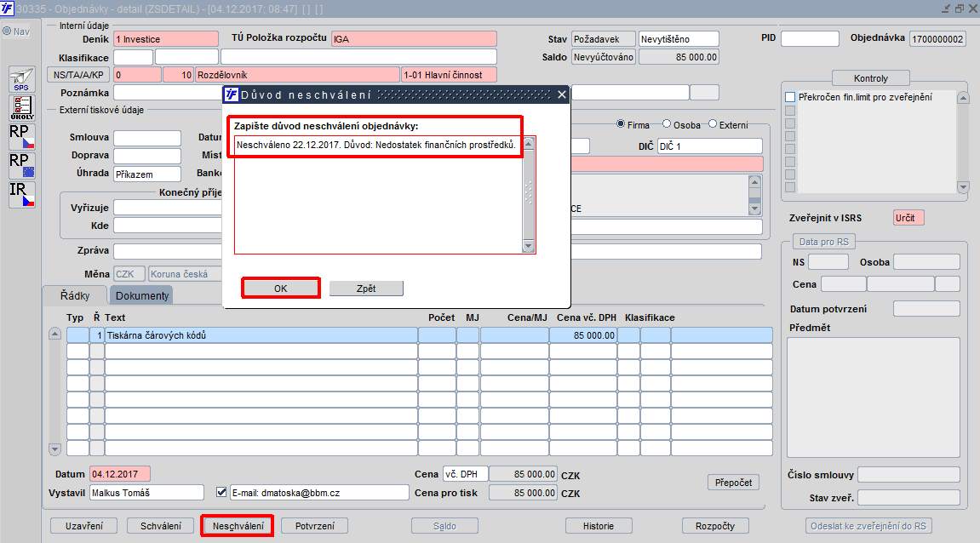Click the Úhrada field with Příkazem
The width and height of the screenshot is (980, 543).
[147, 174]
